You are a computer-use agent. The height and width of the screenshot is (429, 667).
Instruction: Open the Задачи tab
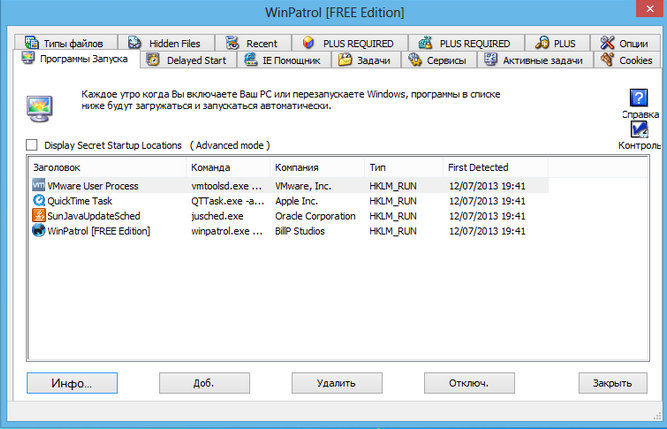(366, 60)
